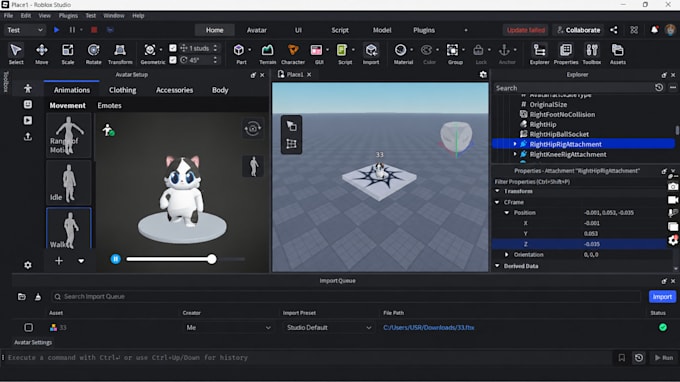The image size is (680, 382).
Task: Click the Select arrow tool
Action: tap(16, 54)
